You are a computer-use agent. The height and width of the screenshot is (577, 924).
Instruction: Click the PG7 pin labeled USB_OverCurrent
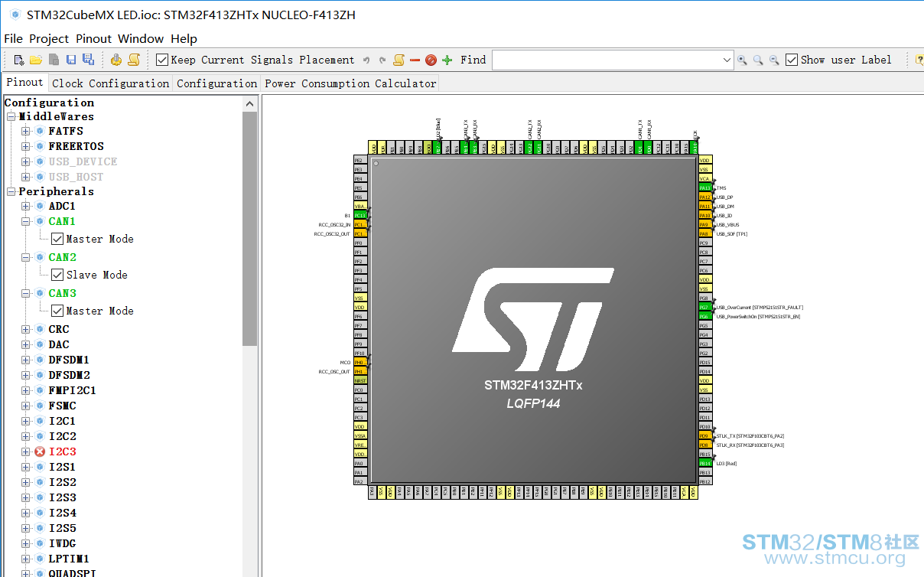point(705,307)
